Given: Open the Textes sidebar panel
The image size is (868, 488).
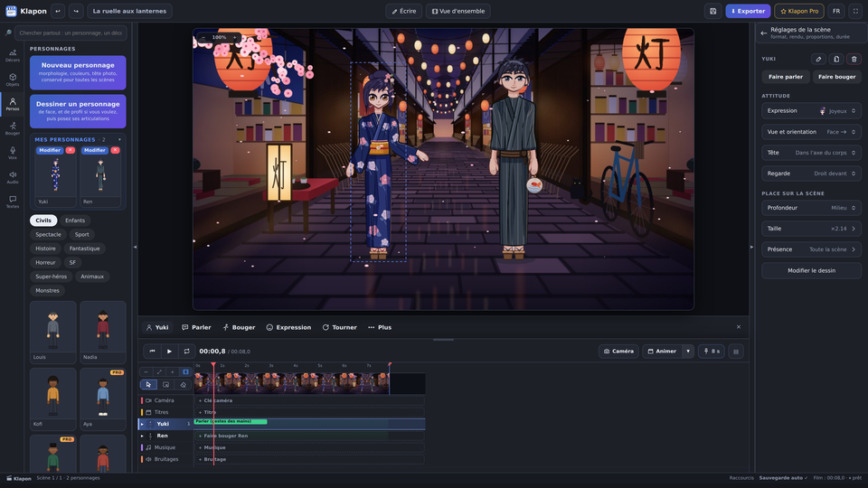Looking at the screenshot, I should (x=12, y=202).
